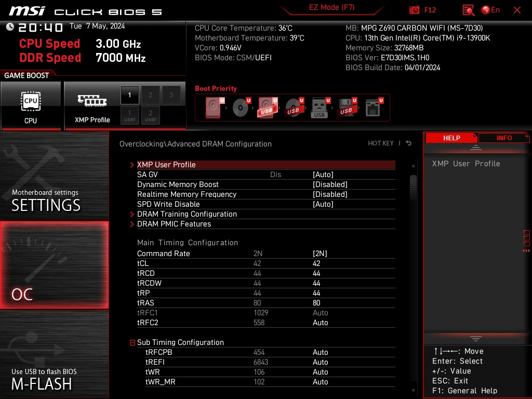Select the USB hard disk boot icon

(x=268, y=108)
